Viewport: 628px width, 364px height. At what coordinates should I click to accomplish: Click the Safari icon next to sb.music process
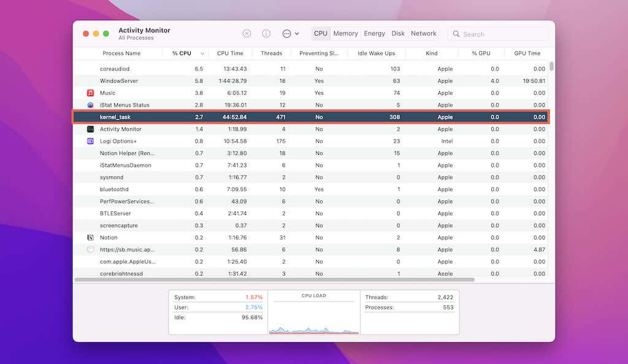point(90,249)
